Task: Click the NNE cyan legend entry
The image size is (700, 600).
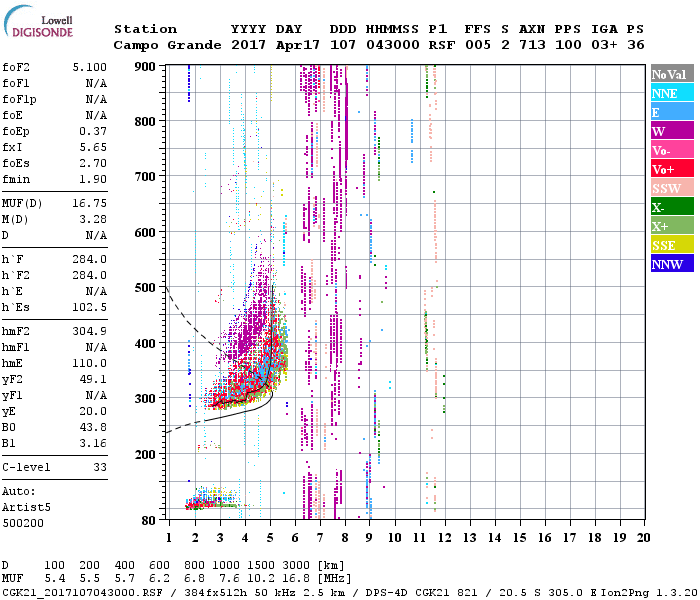Action: point(672,93)
